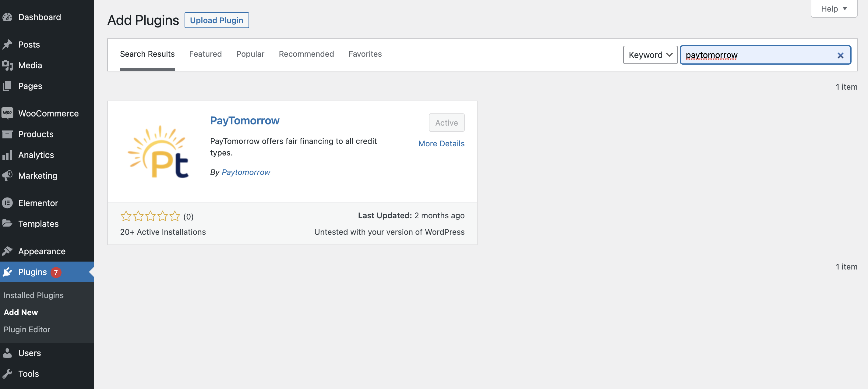Viewport: 868px width, 389px height.
Task: Click the Plugins plug icon
Action: pos(7,272)
